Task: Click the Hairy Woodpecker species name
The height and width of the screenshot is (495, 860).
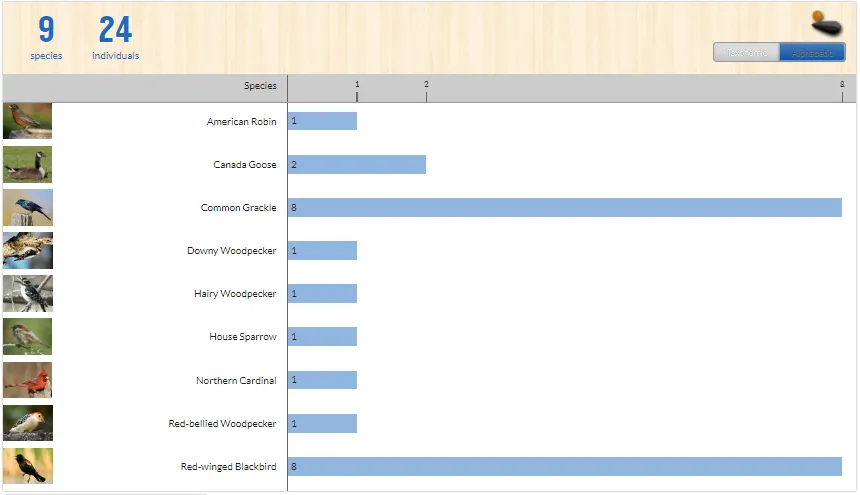Action: tap(235, 294)
